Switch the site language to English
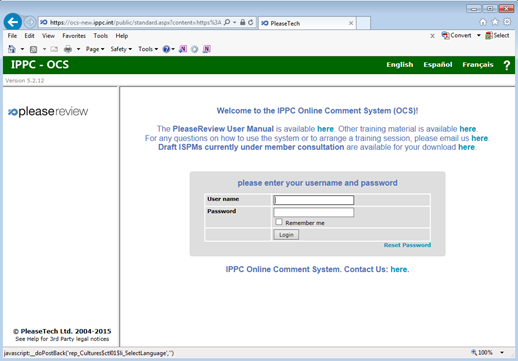The height and width of the screenshot is (361, 518). coord(400,65)
